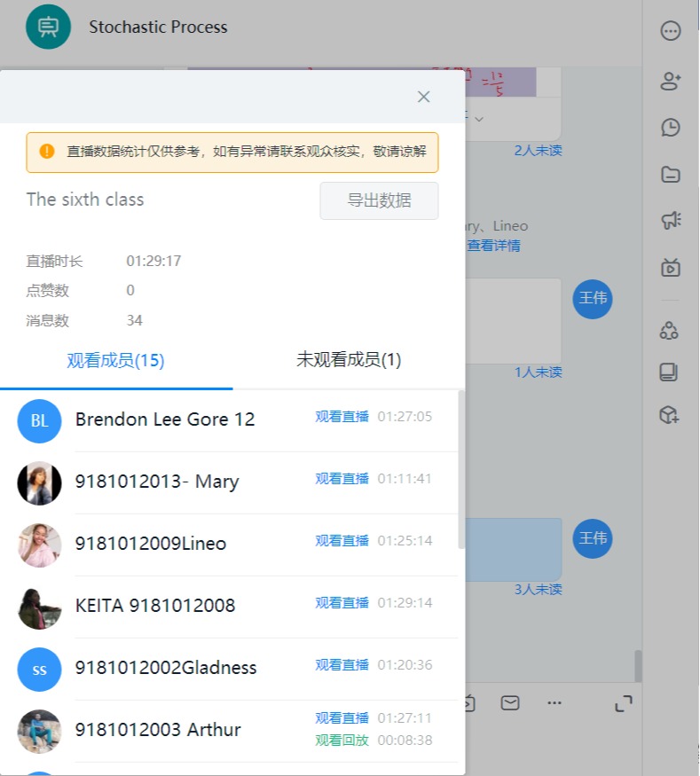Open the live broadcast TV icon
Screen dimensions: 700x776
pos(671,268)
